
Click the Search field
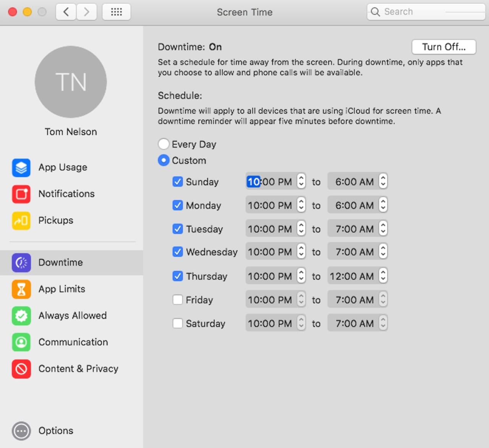(426, 12)
